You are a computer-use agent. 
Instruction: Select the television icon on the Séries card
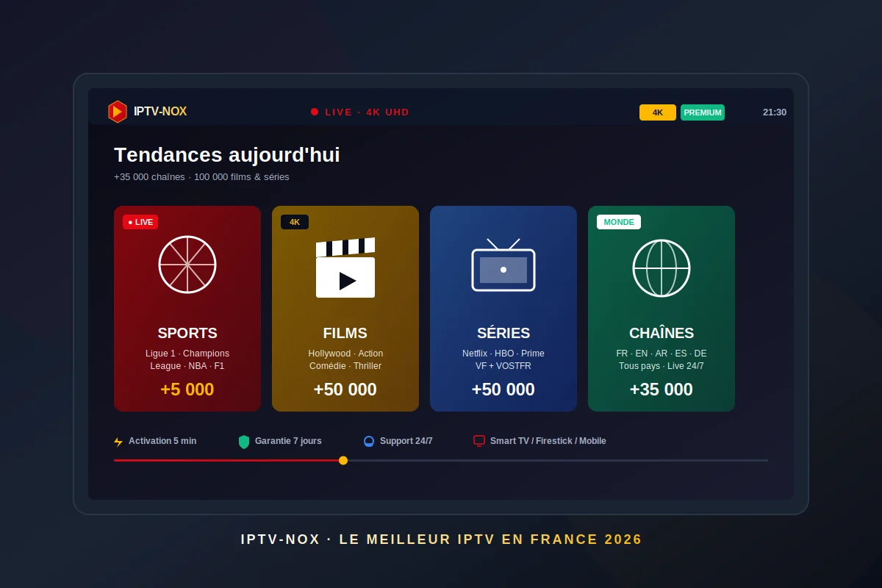pyautogui.click(x=503, y=265)
